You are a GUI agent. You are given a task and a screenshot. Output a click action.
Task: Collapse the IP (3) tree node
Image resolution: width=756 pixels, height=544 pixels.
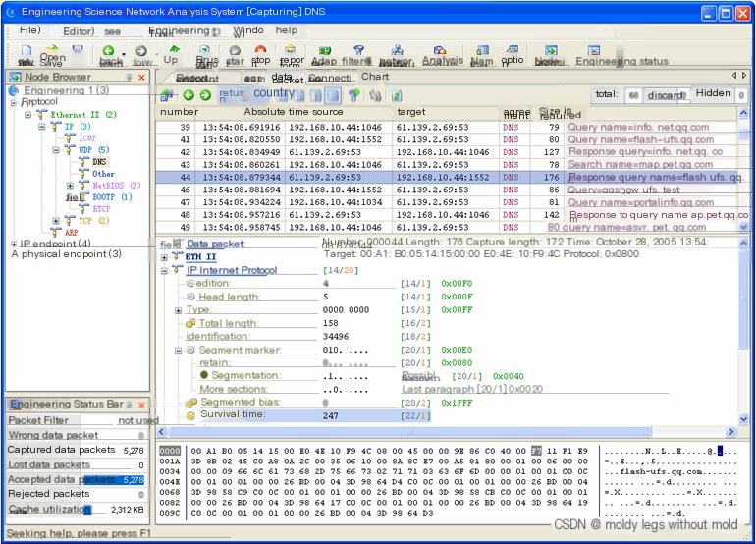tap(42, 127)
